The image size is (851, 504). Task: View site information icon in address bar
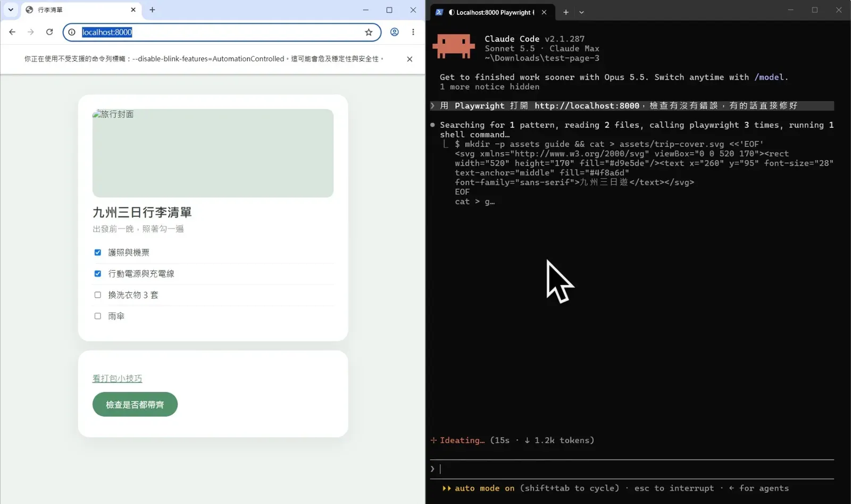coord(72,32)
